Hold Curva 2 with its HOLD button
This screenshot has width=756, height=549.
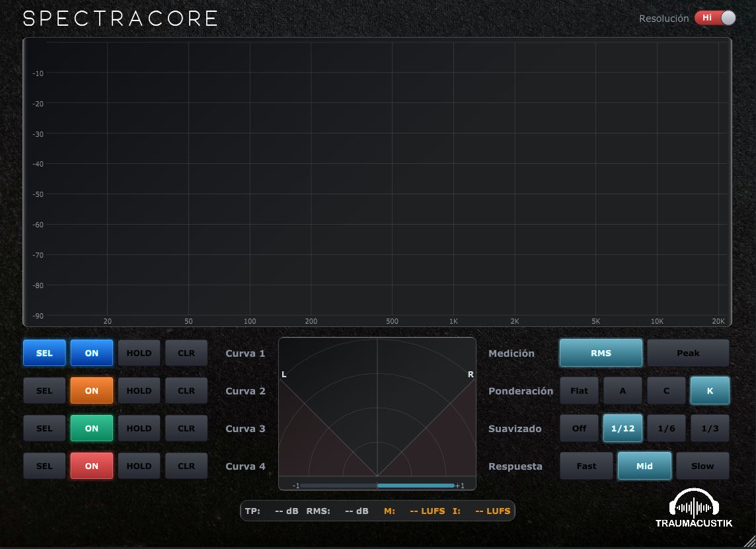pyautogui.click(x=139, y=390)
